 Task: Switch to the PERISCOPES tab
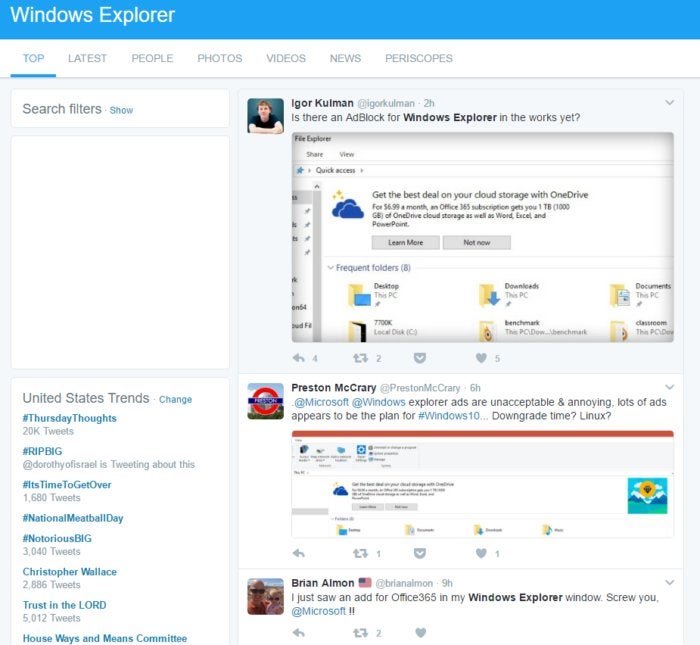pos(419,58)
